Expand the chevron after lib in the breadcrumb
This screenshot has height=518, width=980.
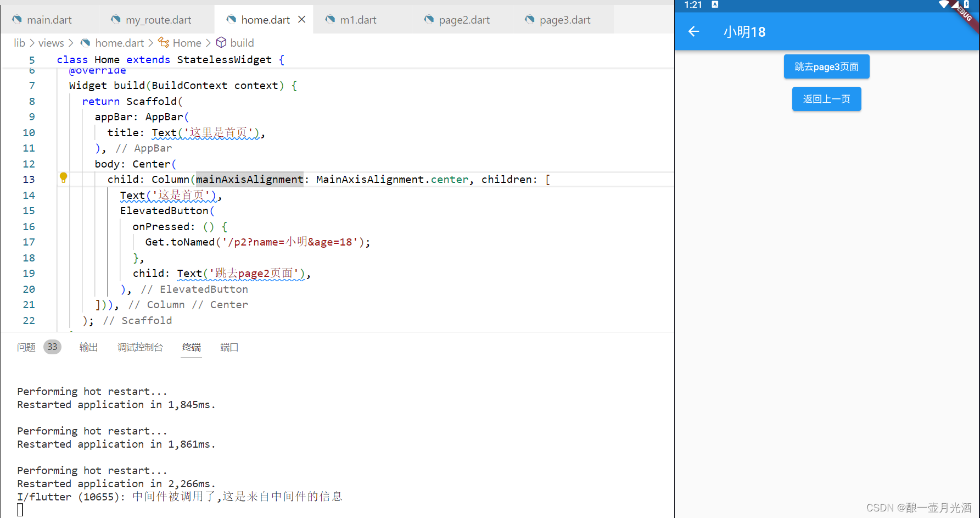pos(32,42)
